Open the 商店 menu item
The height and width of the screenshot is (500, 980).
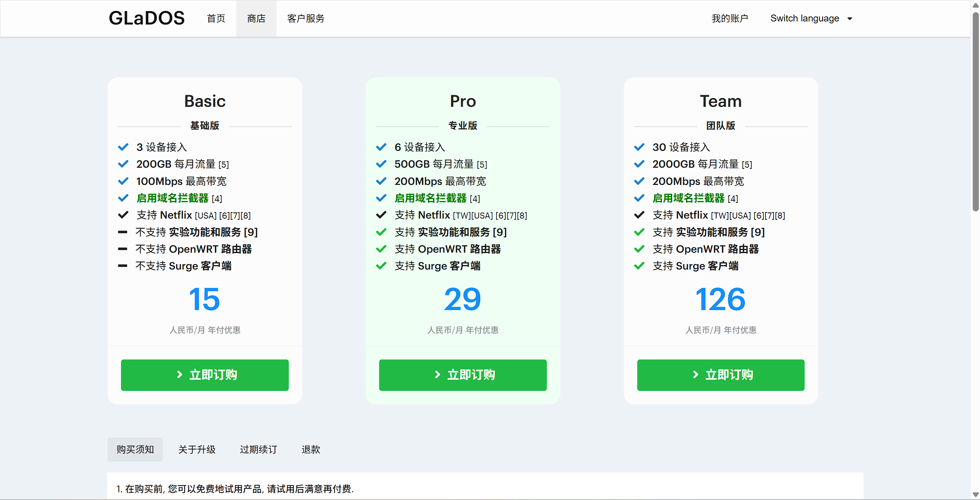pos(256,18)
